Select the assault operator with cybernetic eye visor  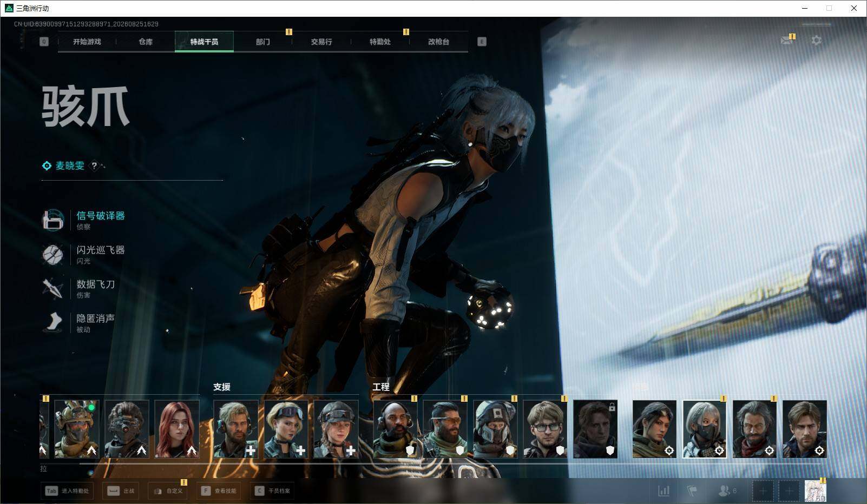127,429
